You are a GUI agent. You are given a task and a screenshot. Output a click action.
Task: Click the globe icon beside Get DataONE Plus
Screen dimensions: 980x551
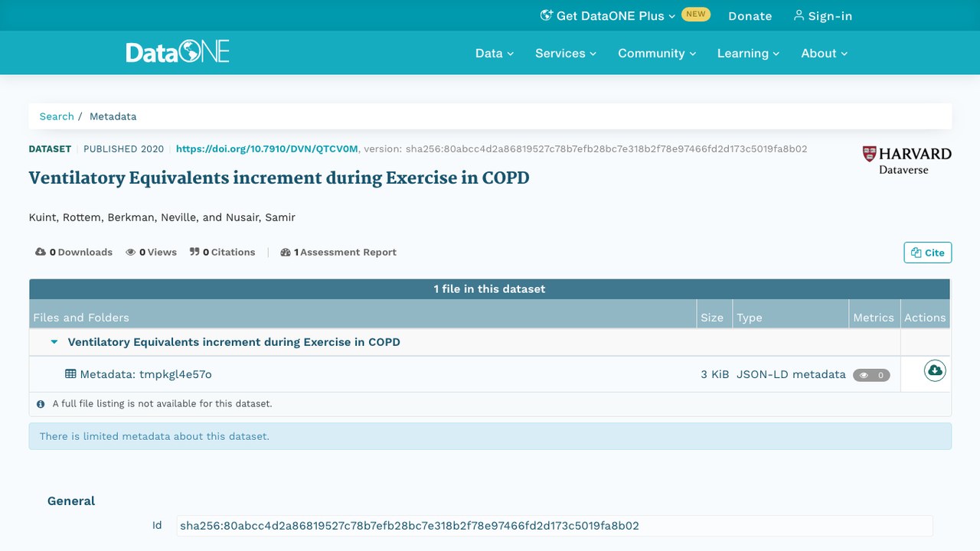pos(546,15)
